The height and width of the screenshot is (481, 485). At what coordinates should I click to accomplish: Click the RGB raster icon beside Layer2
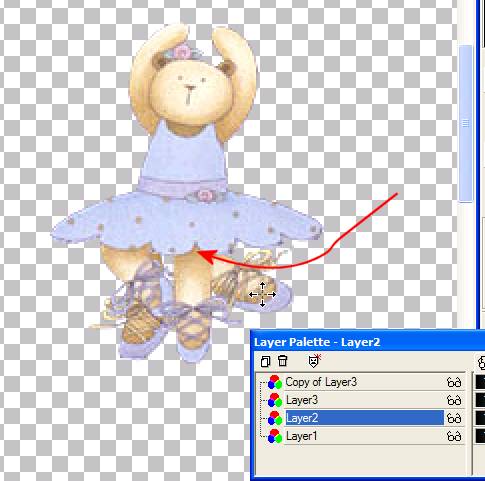point(275,418)
